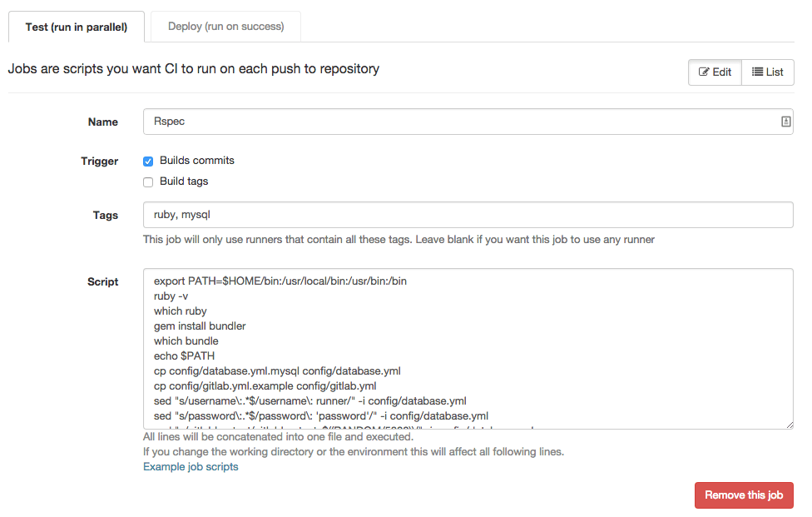This screenshot has width=812, height=517.
Task: Open the Deploy (run on success) tab
Action: [x=225, y=27]
